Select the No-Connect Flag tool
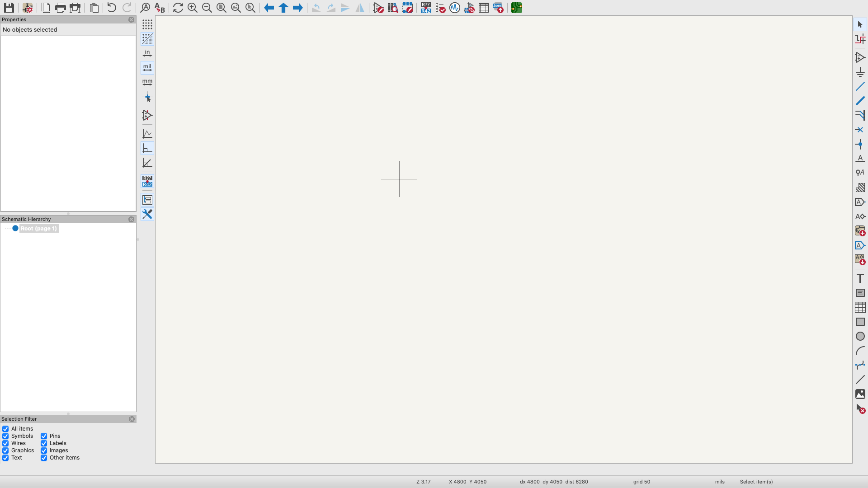Viewport: 868px width, 488px height. pos(860,130)
